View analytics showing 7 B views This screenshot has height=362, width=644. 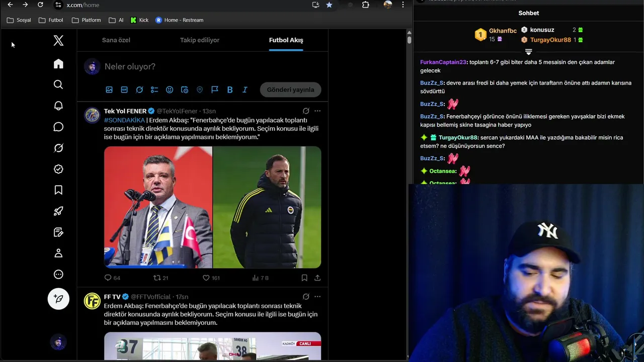(260, 278)
